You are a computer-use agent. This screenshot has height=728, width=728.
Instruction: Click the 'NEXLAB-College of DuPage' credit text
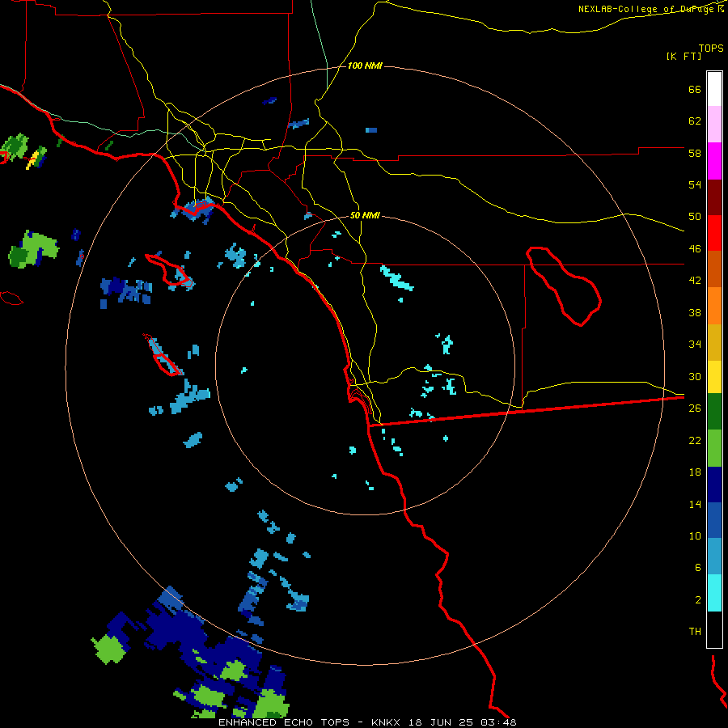coord(645,9)
